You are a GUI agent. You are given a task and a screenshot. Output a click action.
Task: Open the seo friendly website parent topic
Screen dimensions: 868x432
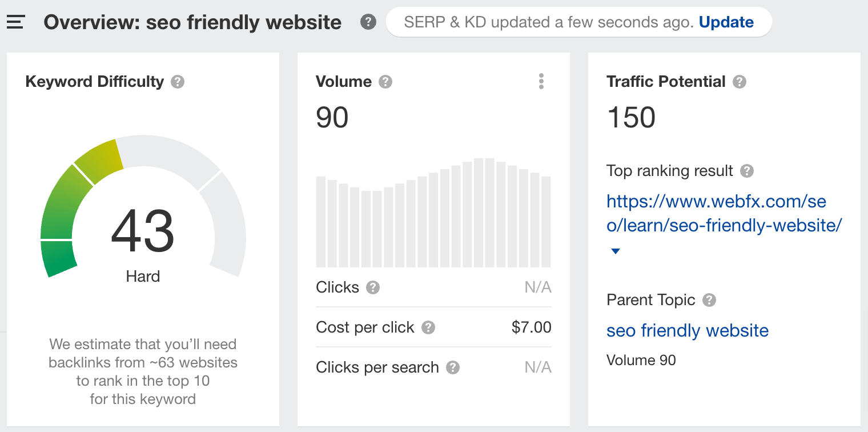tap(687, 330)
